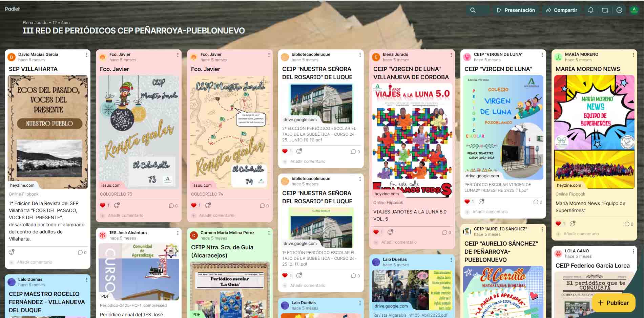Open El Cerrillo magazine cover
This screenshot has width=644, height=318.
(x=503, y=292)
